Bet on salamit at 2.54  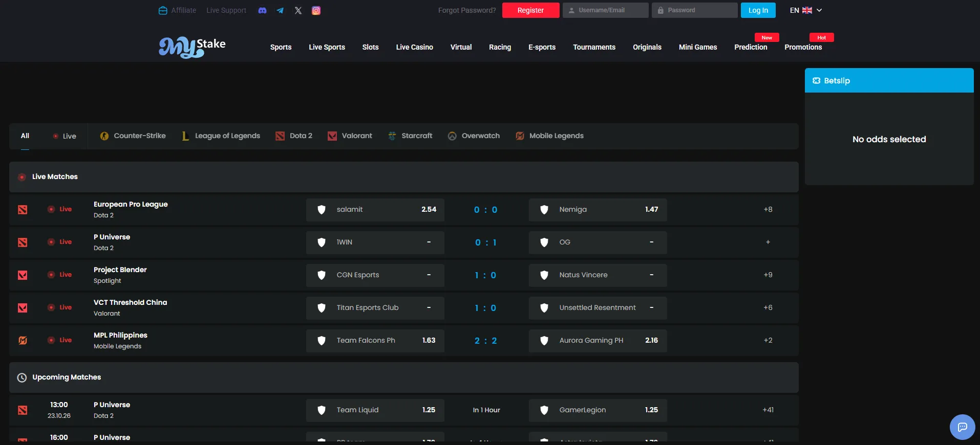click(x=375, y=210)
